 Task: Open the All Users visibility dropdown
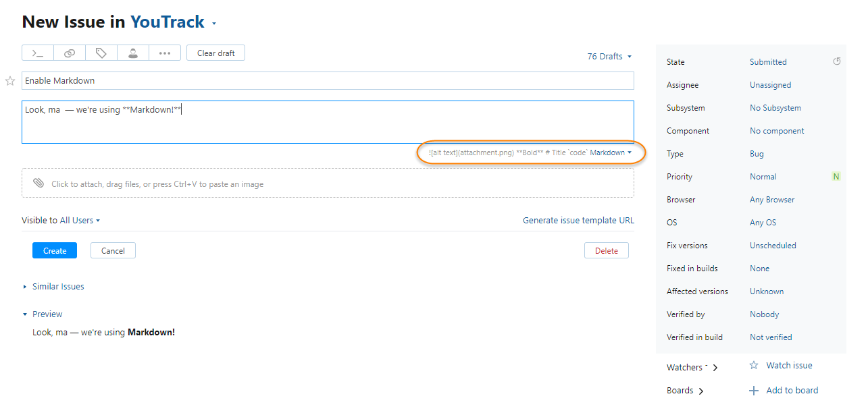(80, 221)
